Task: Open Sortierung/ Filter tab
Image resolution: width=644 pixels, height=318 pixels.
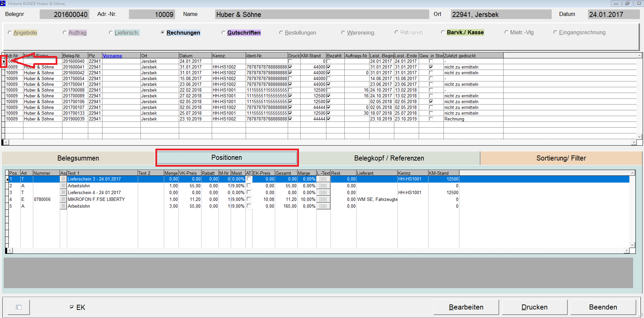Action: point(561,158)
